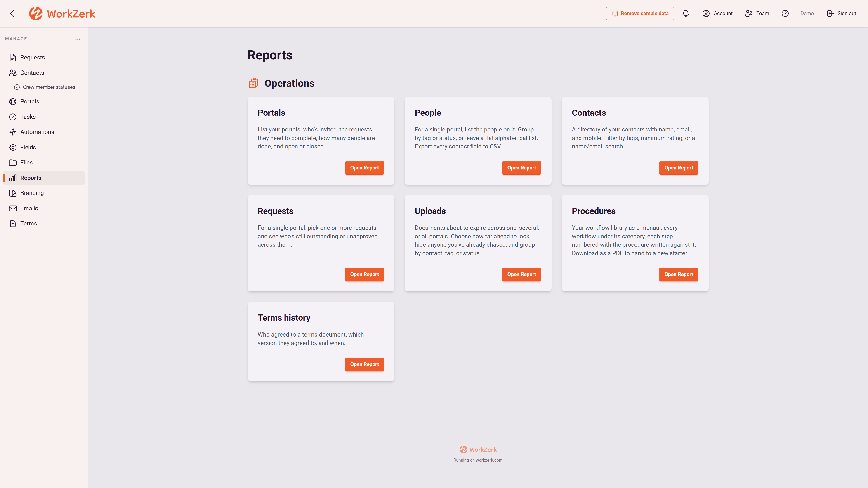Viewport: 868px width, 488px height.
Task: Click the Portals globe icon in sidebar
Action: point(13,101)
